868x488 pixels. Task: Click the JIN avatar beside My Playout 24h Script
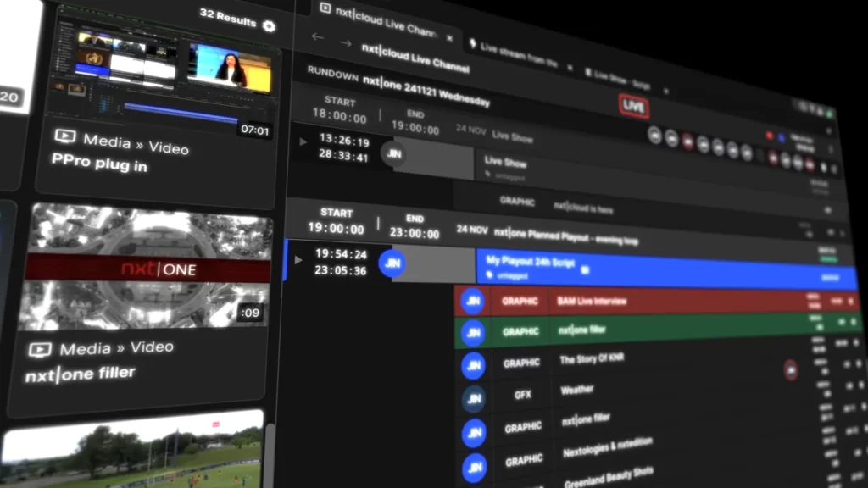[392, 263]
